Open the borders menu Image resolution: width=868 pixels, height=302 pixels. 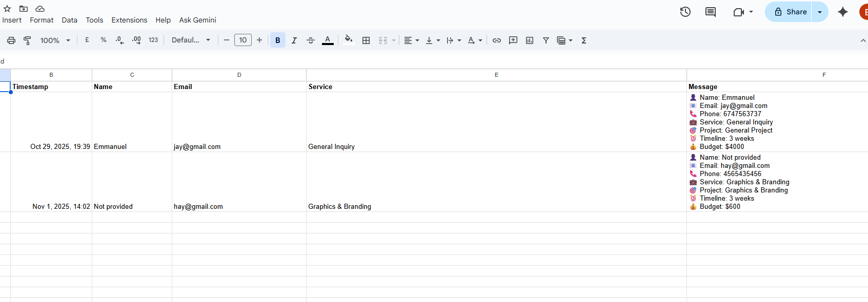coord(366,40)
